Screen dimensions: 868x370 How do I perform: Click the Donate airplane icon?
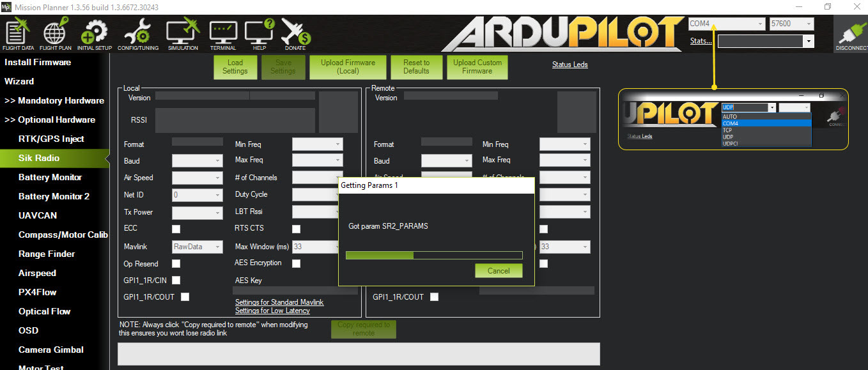pos(295,34)
